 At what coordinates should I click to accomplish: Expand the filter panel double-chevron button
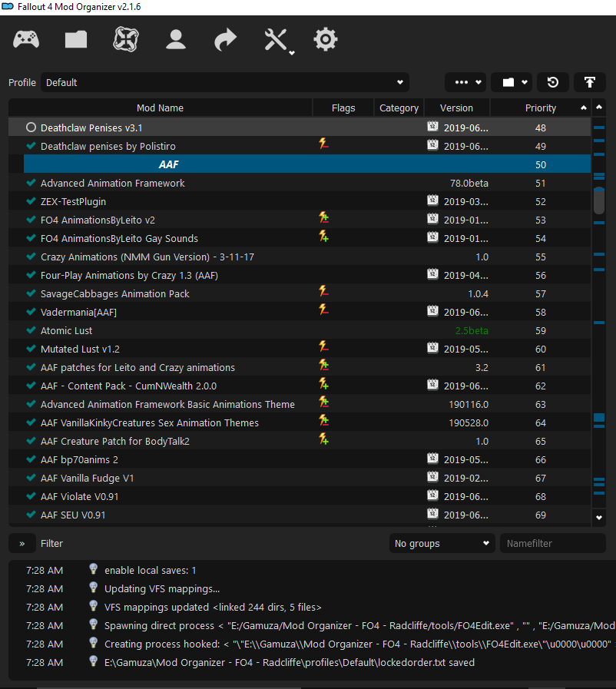(x=22, y=544)
